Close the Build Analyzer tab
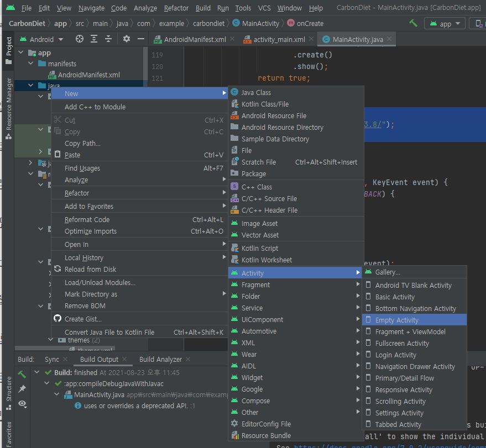Screen dimensions: 486x448 (188, 359)
